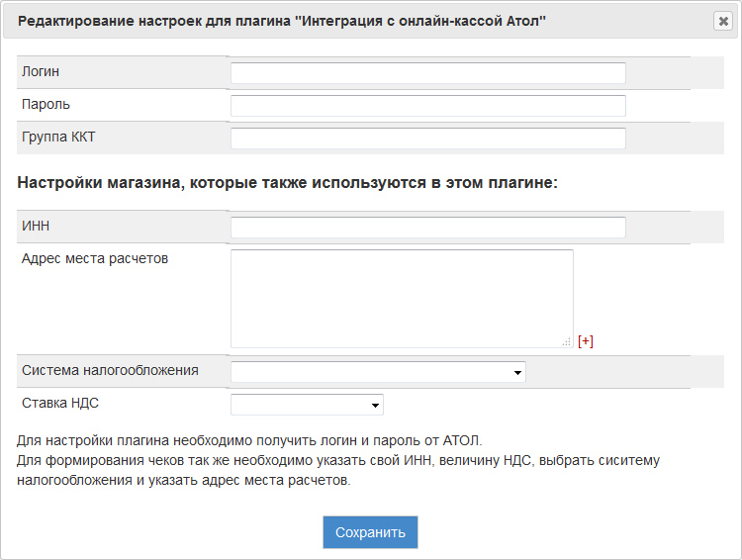Click the Настройки магазина section heading
Viewport: 742px width, 560px height.
[x=288, y=183]
